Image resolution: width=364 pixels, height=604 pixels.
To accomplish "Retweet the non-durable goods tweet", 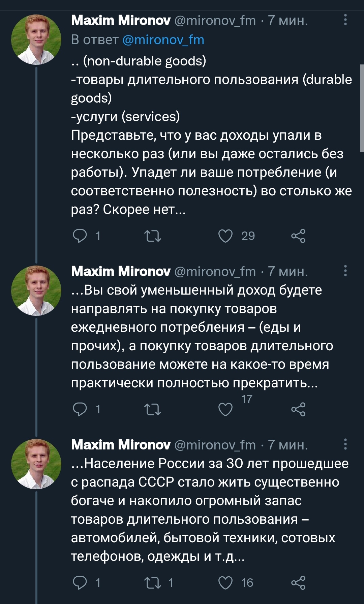I will 153,236.
